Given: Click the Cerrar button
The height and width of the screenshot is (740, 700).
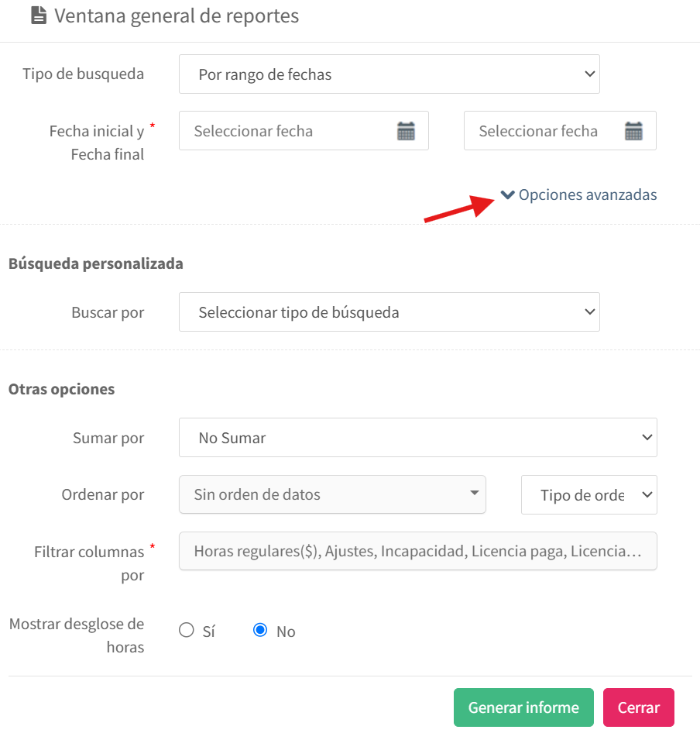Looking at the screenshot, I should tap(639, 707).
